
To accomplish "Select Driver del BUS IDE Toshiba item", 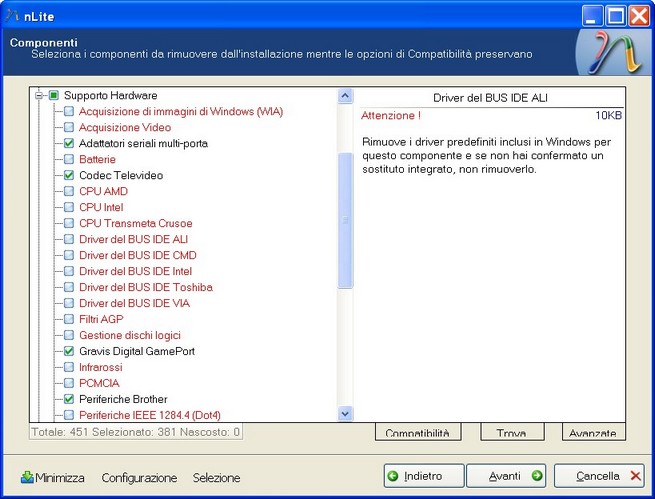I will [145, 287].
